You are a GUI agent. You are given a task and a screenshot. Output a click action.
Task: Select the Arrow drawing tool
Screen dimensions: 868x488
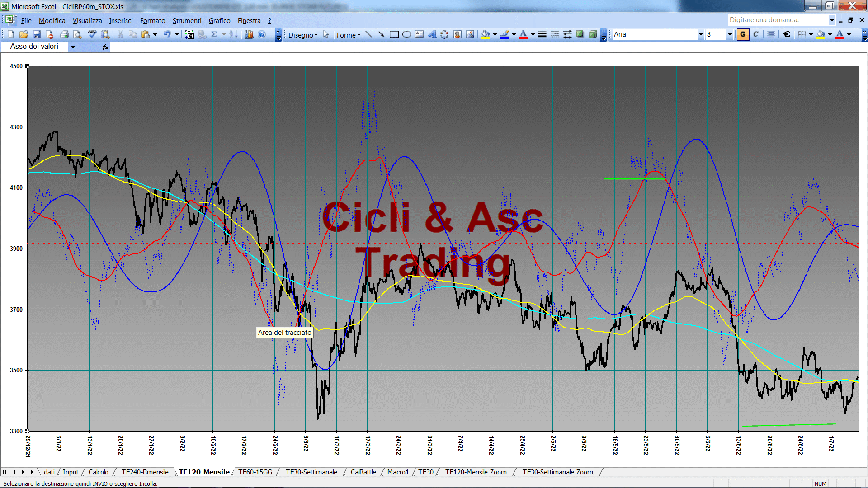pyautogui.click(x=382, y=34)
